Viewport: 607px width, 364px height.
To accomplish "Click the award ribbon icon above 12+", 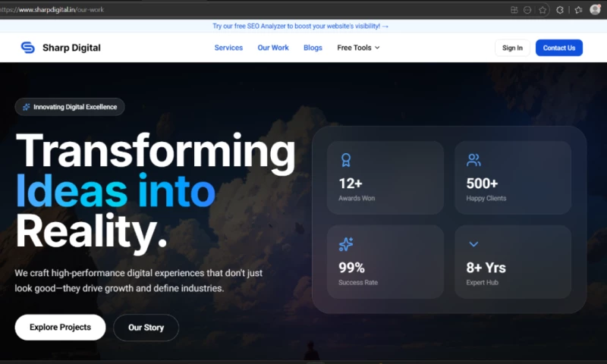I will pos(346,160).
